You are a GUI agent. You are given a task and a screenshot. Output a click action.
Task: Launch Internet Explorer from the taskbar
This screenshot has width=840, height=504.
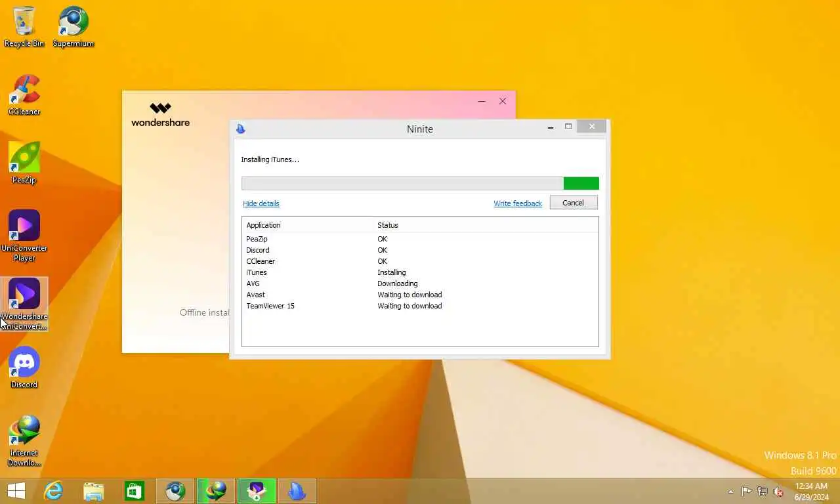pos(53,491)
